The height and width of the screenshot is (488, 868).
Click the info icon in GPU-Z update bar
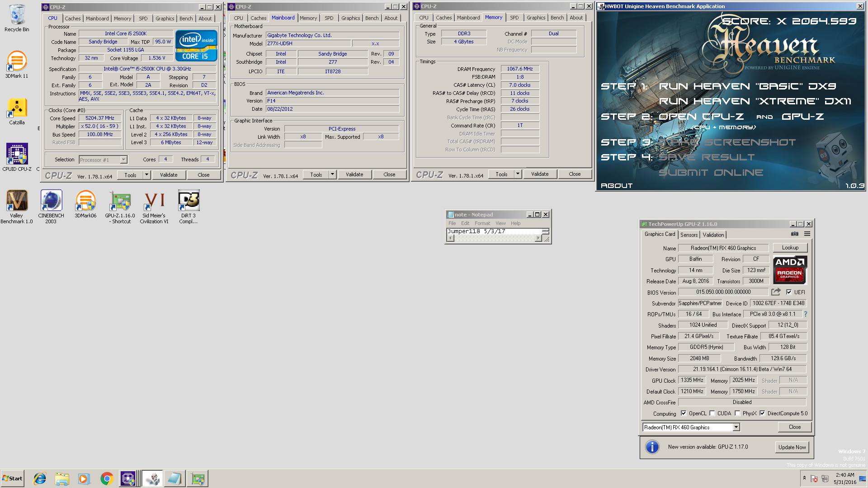coord(652,447)
